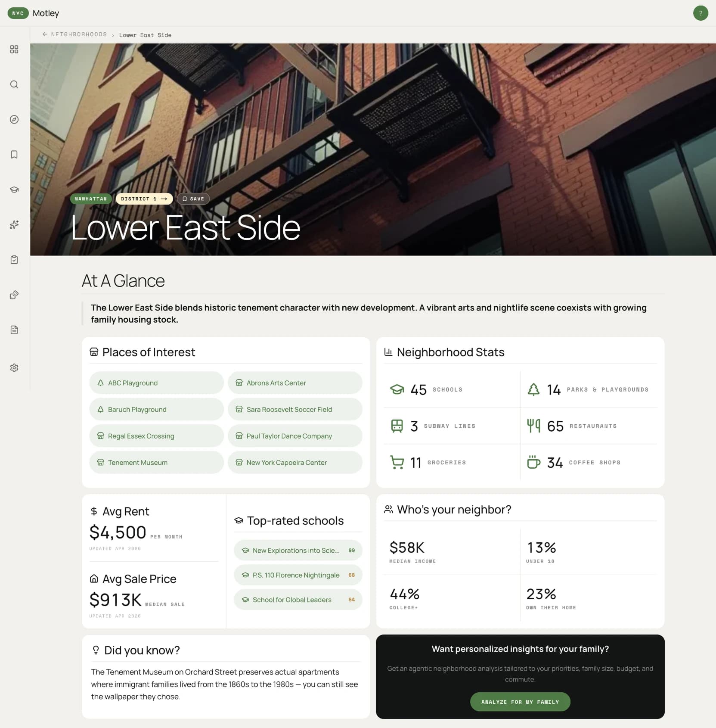Click the 65 restaurants count
The image size is (716, 728).
click(555, 426)
